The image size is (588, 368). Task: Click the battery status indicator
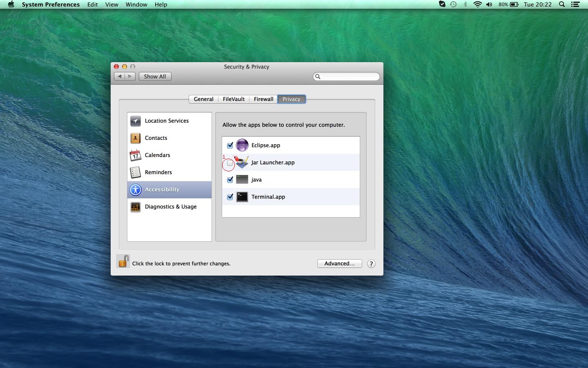point(508,4)
